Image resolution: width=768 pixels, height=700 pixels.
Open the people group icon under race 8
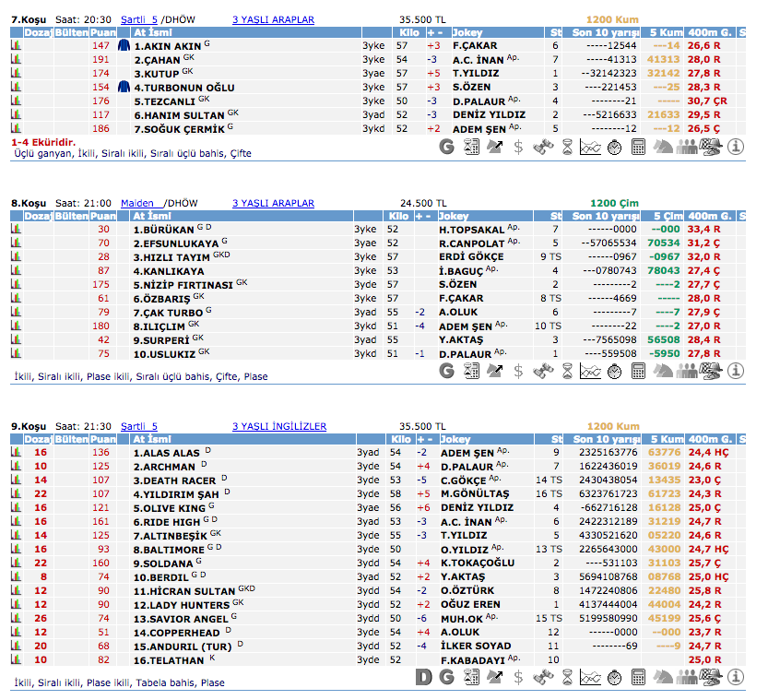(687, 371)
